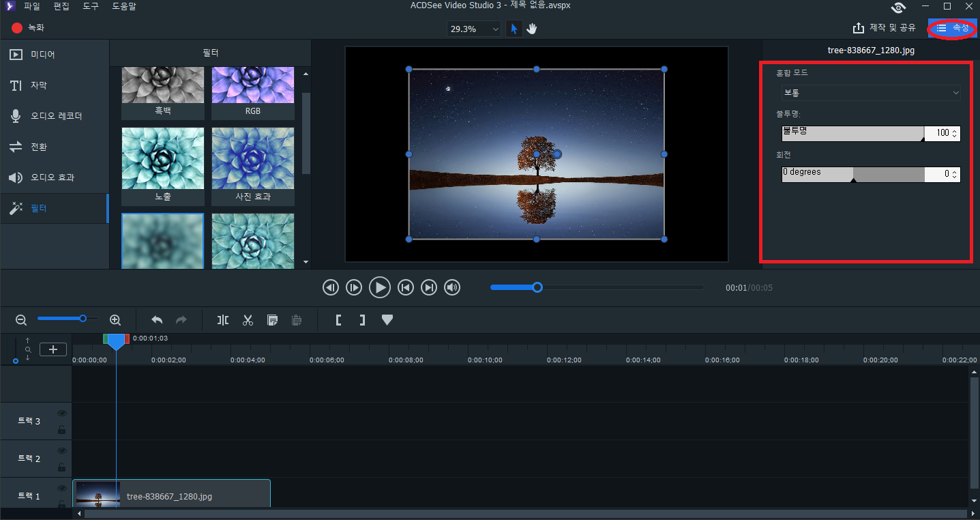Viewport: 980px width, 520px height.
Task: Click the step forward playback button
Action: tap(354, 287)
